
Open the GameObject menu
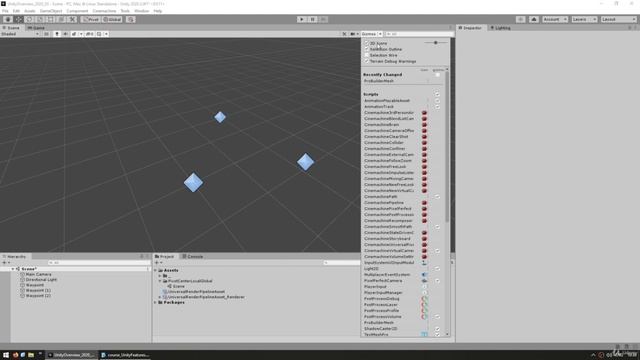click(51, 11)
